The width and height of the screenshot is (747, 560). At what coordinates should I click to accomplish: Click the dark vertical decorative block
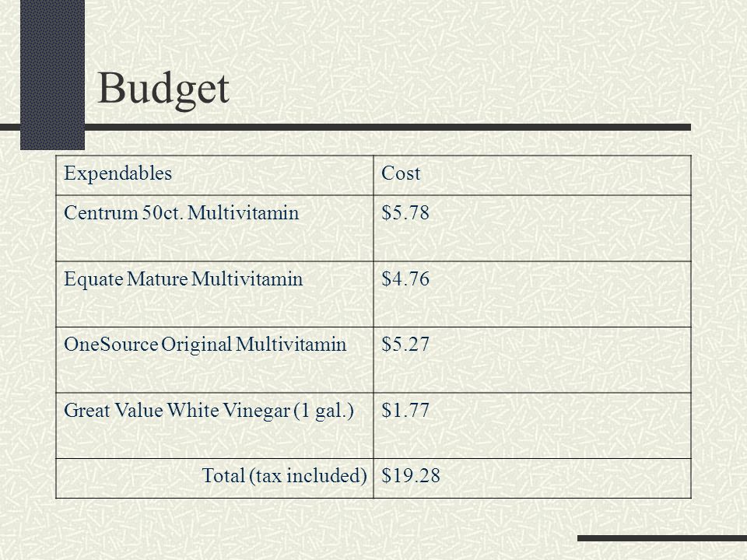coord(52,75)
